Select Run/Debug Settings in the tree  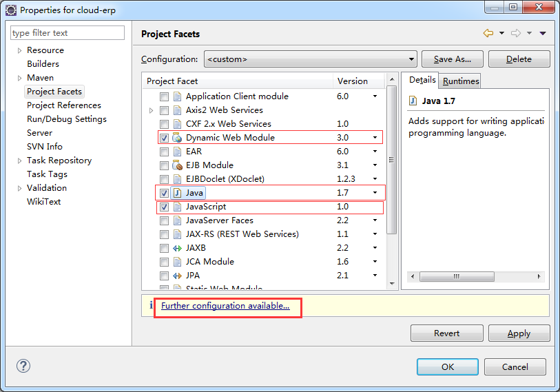click(67, 119)
